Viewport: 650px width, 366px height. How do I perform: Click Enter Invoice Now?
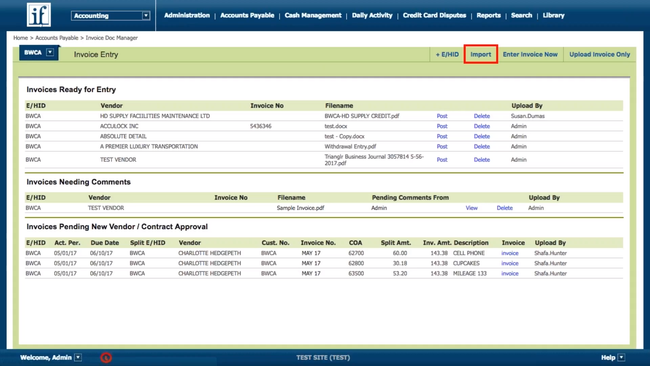pos(530,54)
